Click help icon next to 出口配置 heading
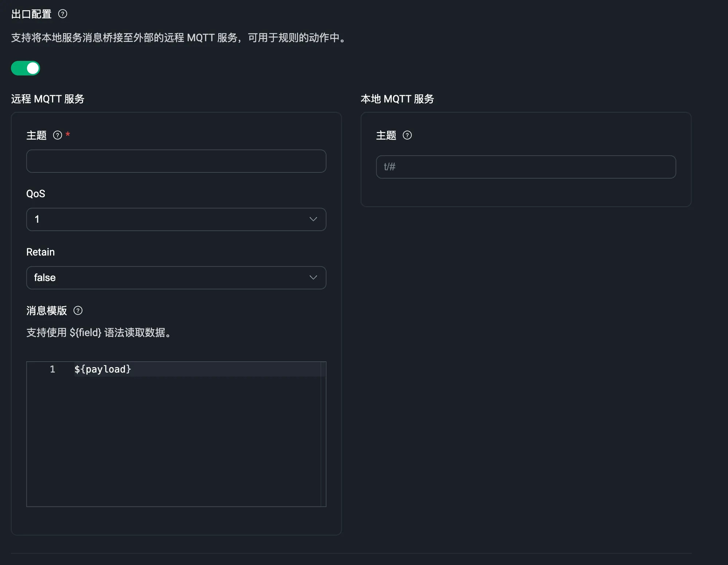The image size is (728, 565). (x=63, y=14)
